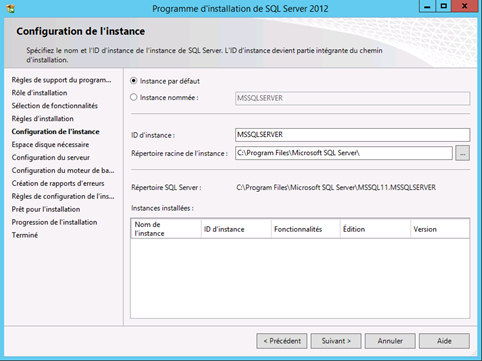Close the SQL Server 2012 installer window
482x361 pixels.
tap(465, 6)
